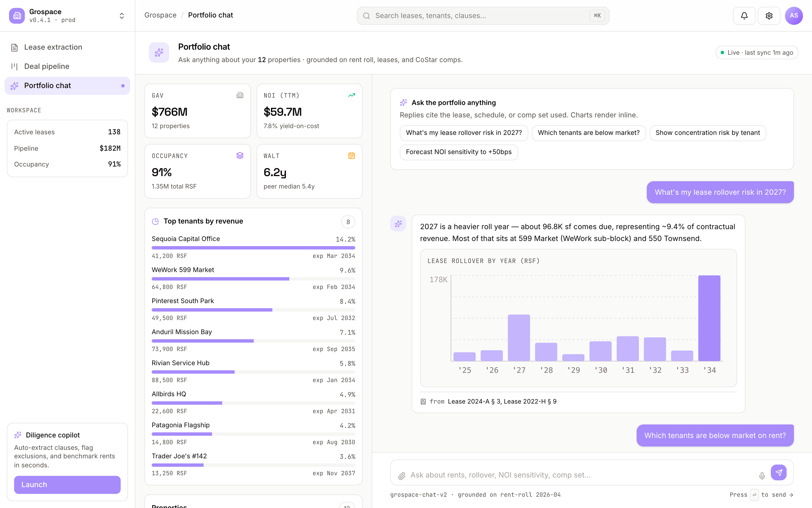Click Pipeline value $182M
This screenshot has width=812, height=508.
pos(110,148)
